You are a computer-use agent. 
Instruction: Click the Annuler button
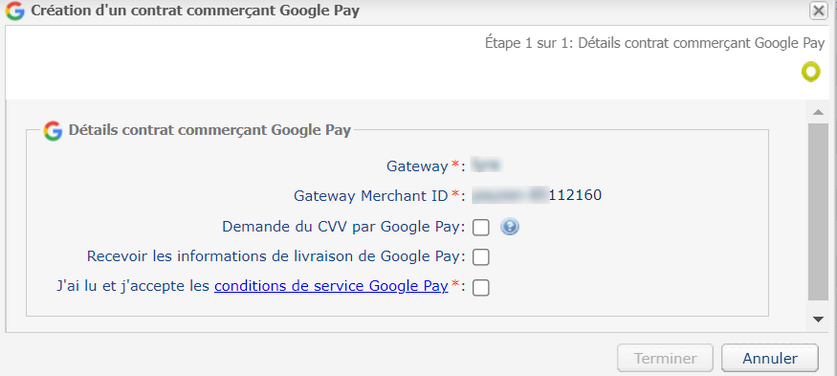(x=770, y=358)
